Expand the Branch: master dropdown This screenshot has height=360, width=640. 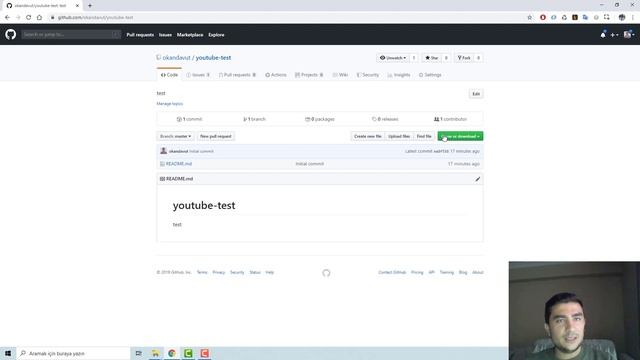(x=176, y=136)
